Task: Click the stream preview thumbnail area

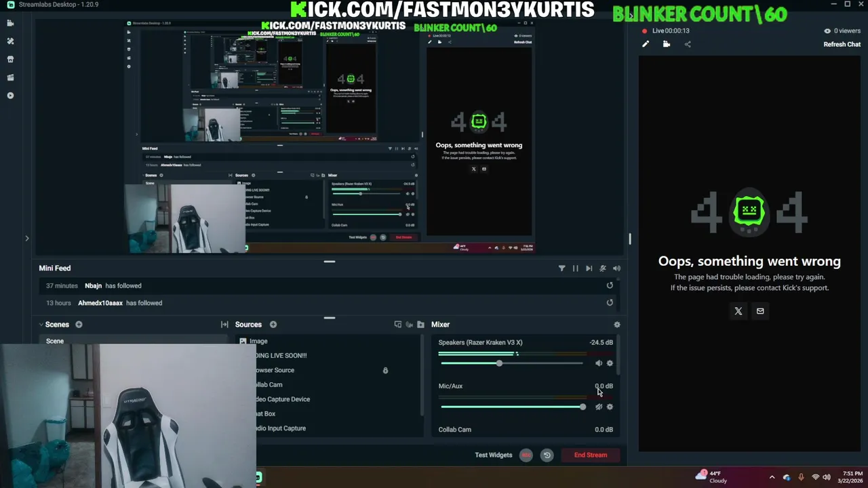Action: point(330,138)
